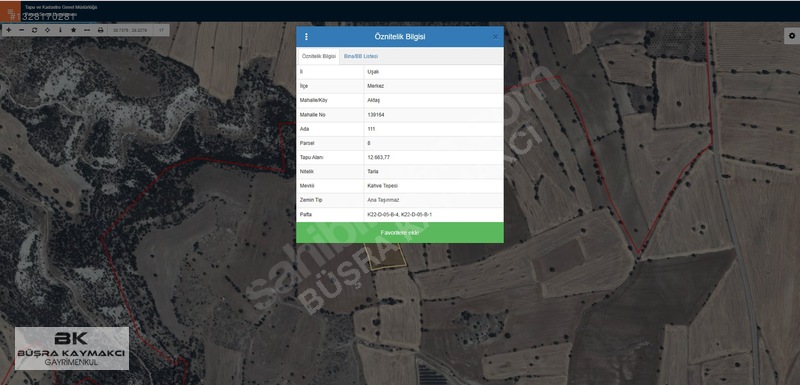Click the zoom level 17 indicator

(162, 30)
